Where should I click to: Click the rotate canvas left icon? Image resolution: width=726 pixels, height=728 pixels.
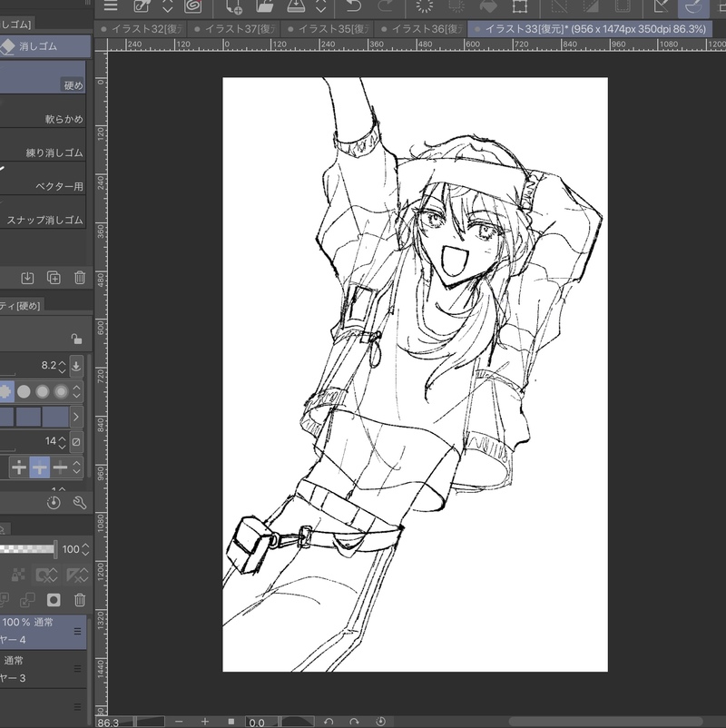[x=329, y=722]
